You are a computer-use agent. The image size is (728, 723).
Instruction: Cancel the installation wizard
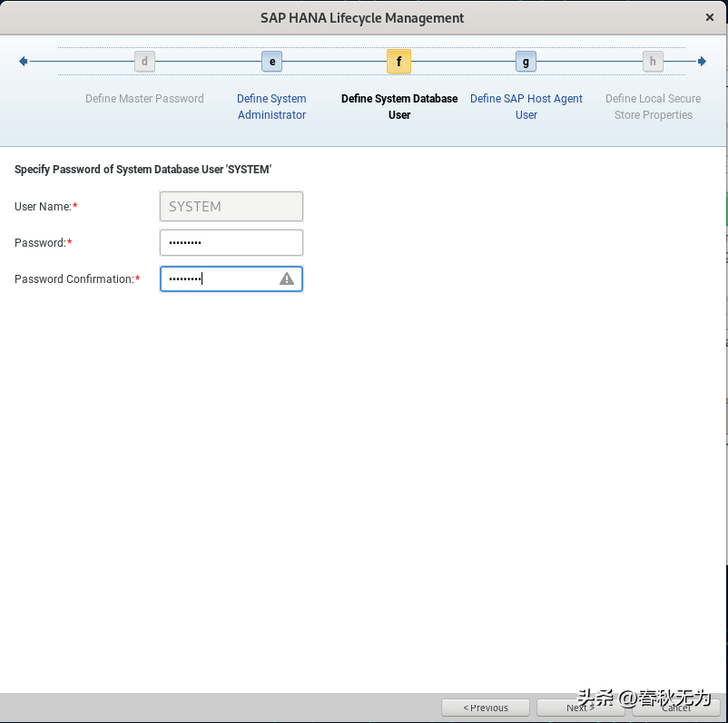click(675, 708)
